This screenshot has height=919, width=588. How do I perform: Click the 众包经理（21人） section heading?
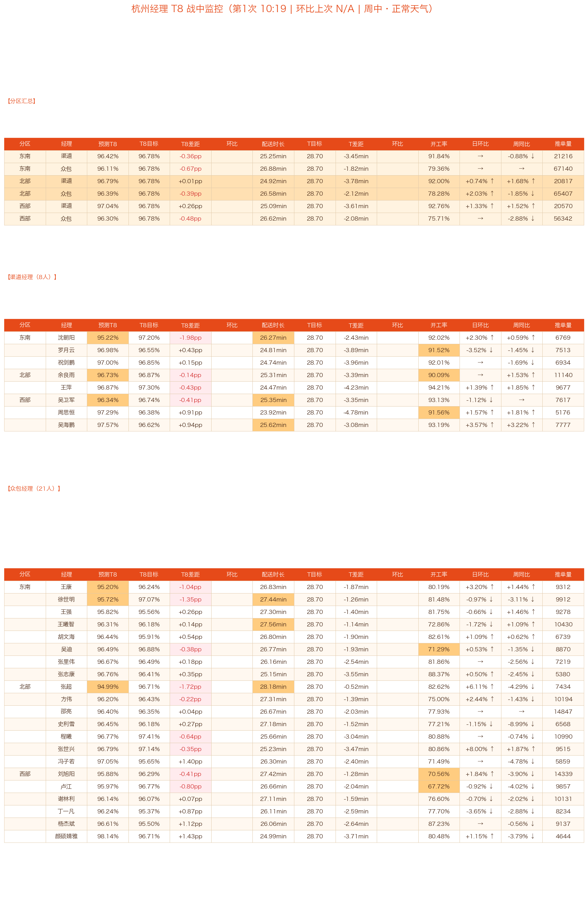point(34,488)
